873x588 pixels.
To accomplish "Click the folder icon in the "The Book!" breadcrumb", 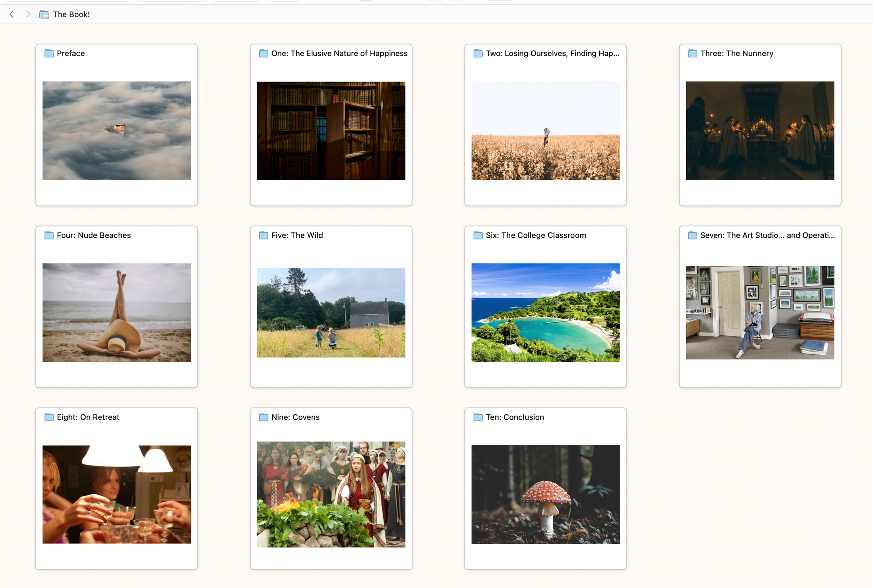I will 44,14.
